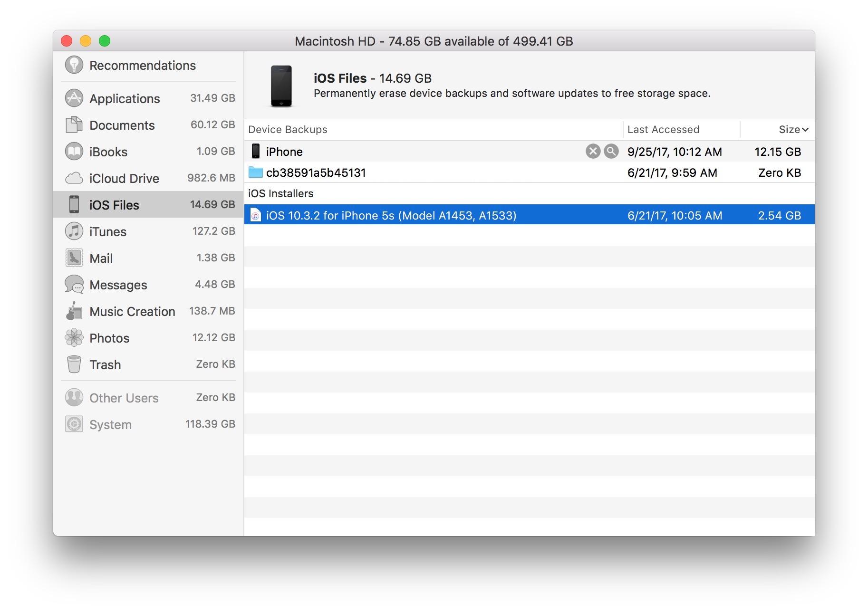Screen dimensions: 868x612
Task: Select the iBooks book icon
Action: point(74,152)
